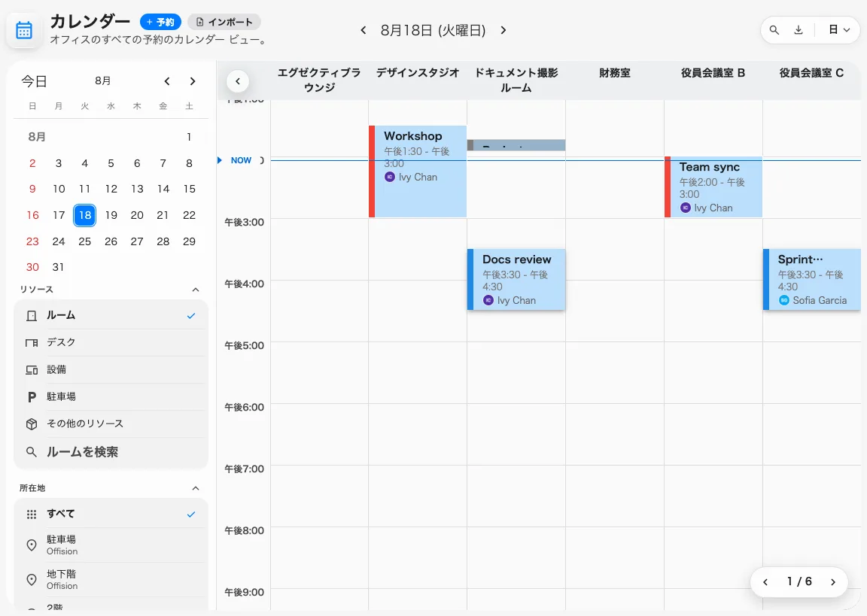Collapse the 所在地 section
Viewport: 867px width, 616px height.
pos(195,488)
